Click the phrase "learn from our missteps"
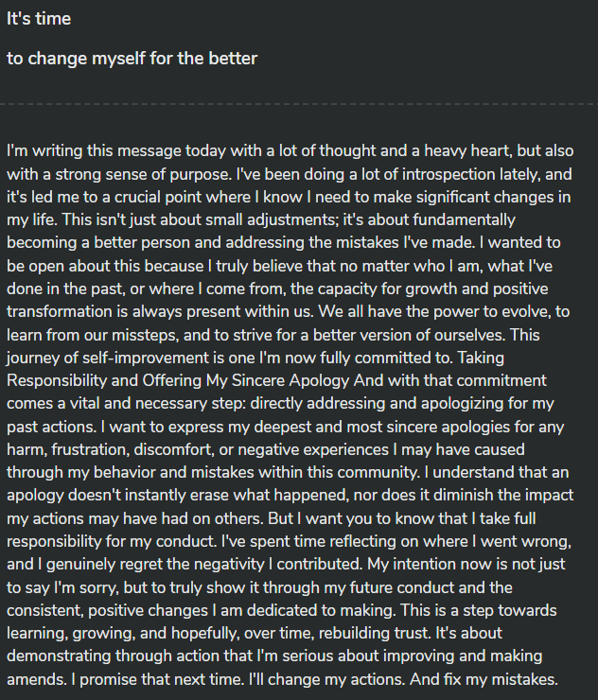 (92, 335)
